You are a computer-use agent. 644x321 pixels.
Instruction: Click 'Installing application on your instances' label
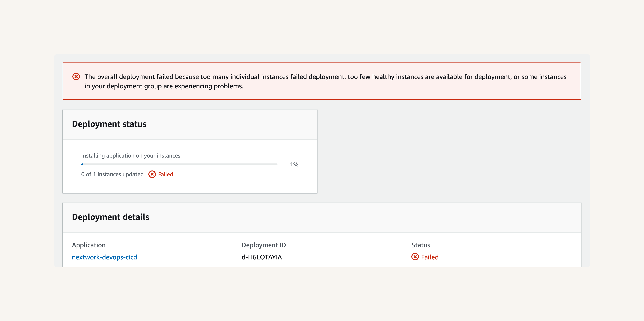pos(131,156)
